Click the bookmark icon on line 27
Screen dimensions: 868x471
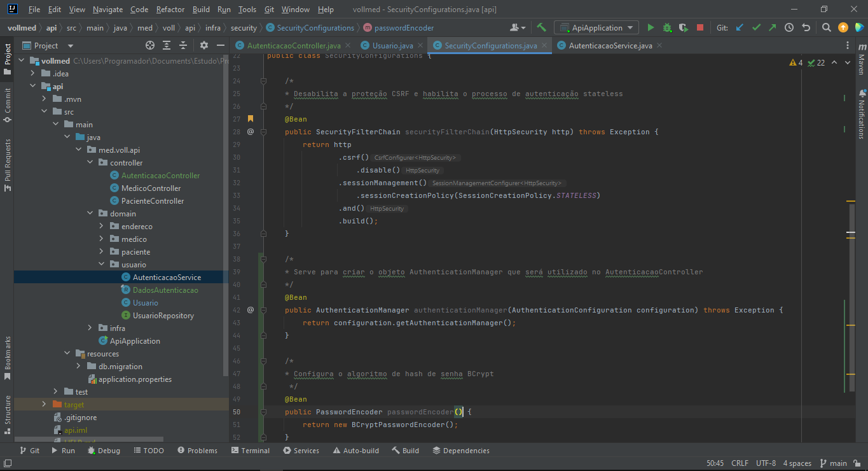[251, 119]
